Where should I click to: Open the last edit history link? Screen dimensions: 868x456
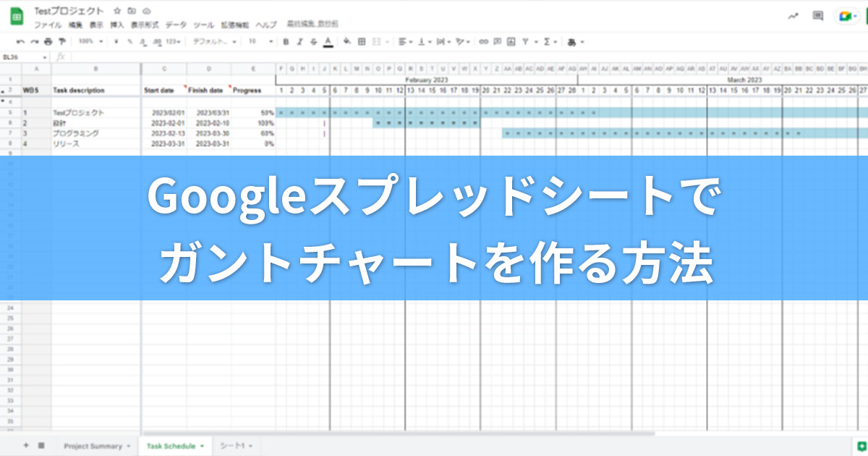point(312,24)
